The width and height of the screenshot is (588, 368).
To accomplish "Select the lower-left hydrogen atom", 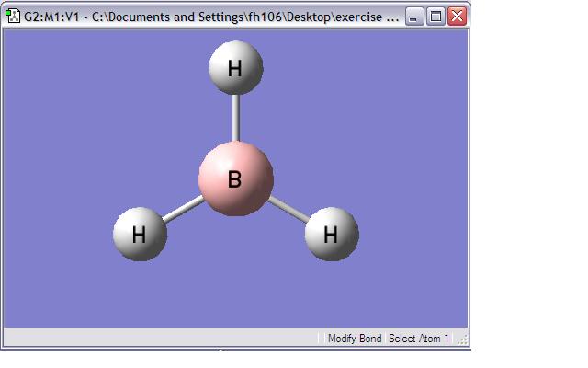I will (x=140, y=234).
